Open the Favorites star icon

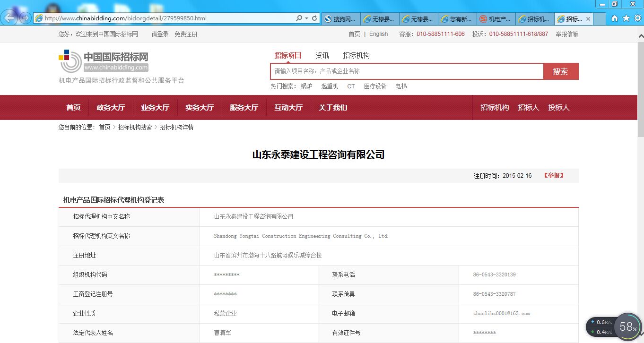click(626, 18)
